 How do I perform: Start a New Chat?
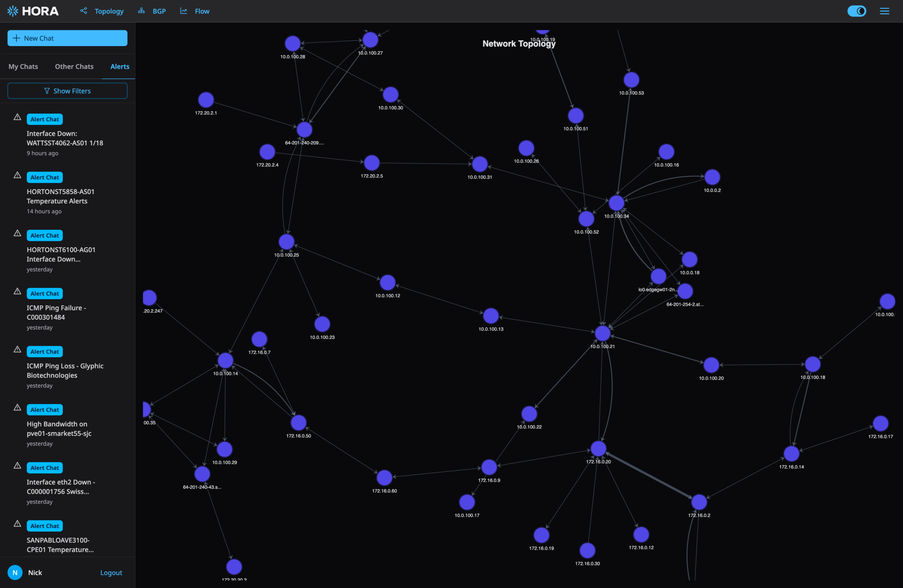[x=67, y=38]
